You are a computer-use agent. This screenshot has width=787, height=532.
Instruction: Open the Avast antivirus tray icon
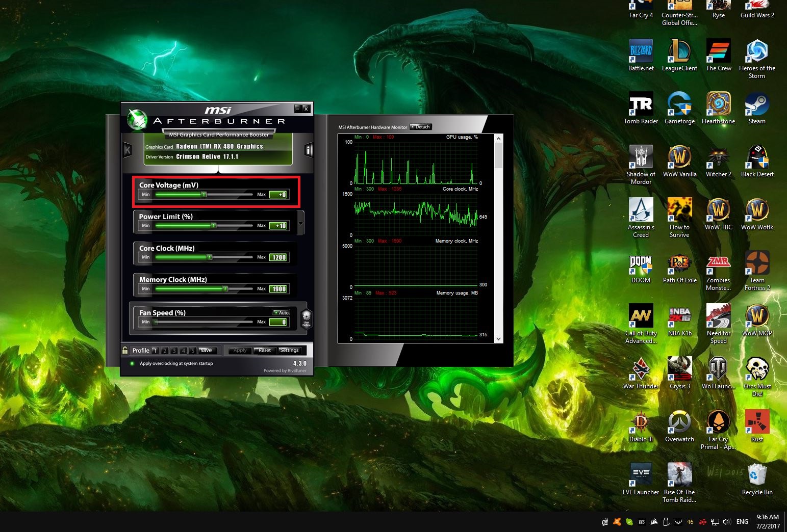(617, 522)
